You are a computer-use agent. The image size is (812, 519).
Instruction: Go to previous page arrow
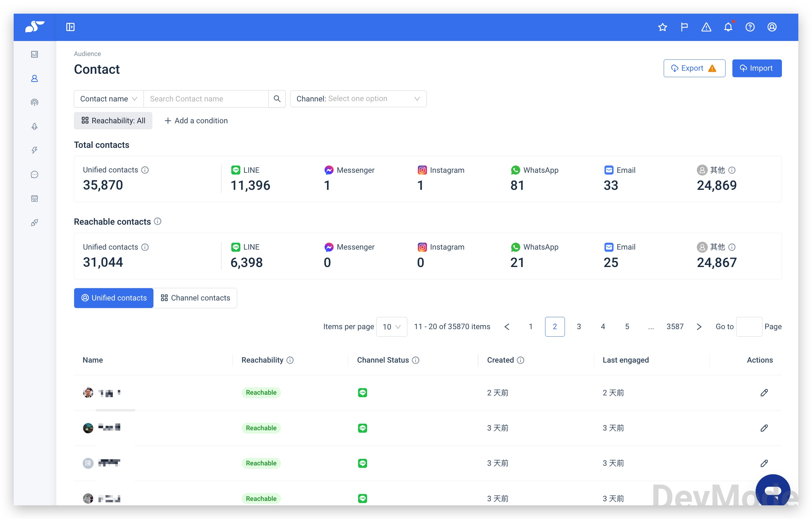pyautogui.click(x=507, y=327)
